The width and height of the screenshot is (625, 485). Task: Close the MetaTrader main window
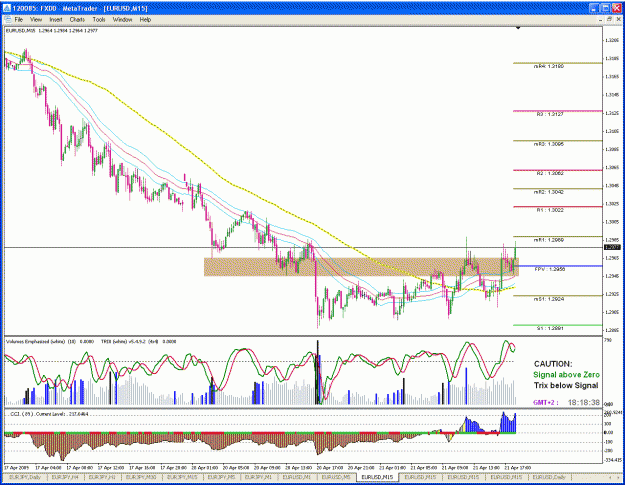[x=616, y=8]
